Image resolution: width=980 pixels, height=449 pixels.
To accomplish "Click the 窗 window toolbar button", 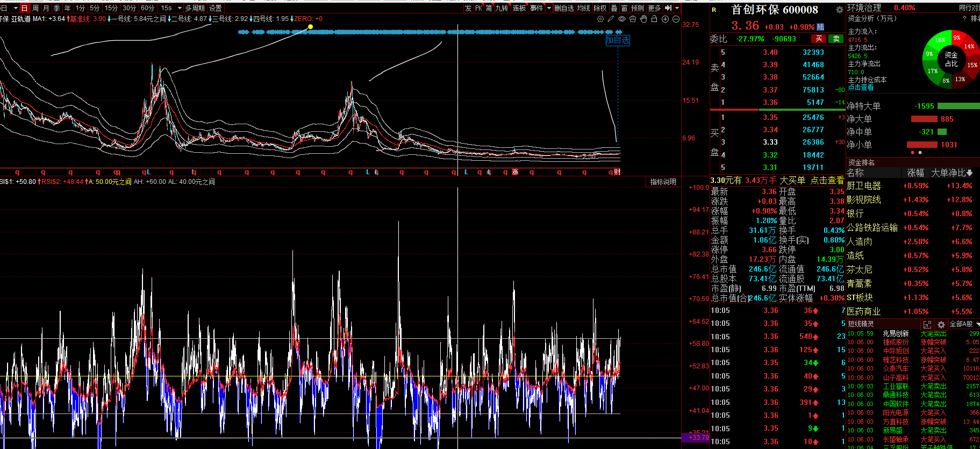I will point(624,8).
